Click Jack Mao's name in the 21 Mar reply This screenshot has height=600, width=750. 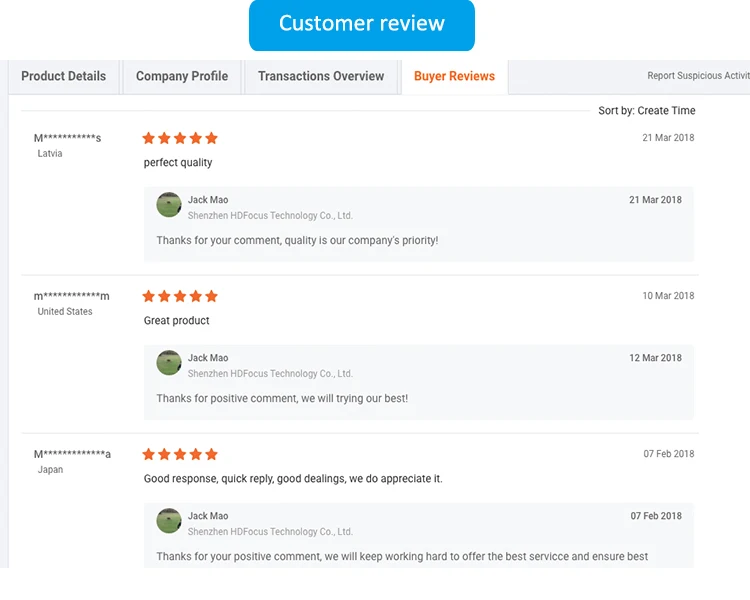[x=208, y=200]
